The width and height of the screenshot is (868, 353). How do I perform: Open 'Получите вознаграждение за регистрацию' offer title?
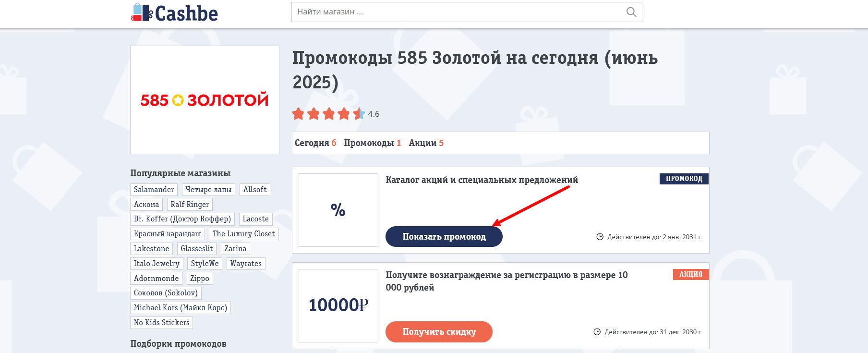point(506,281)
